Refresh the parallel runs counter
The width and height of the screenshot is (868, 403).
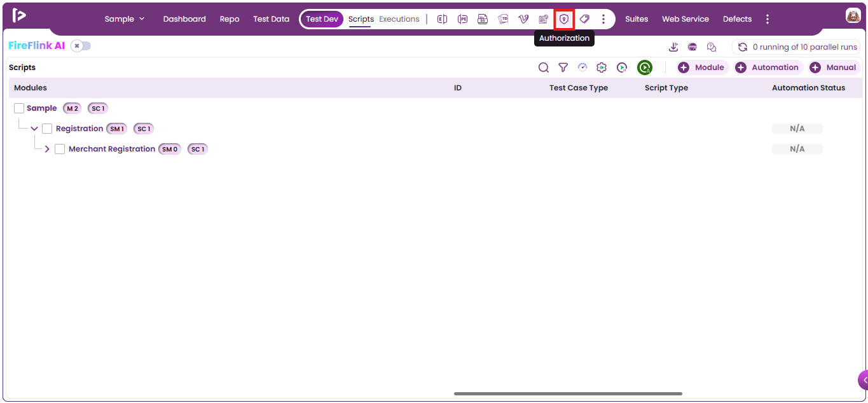coord(742,47)
